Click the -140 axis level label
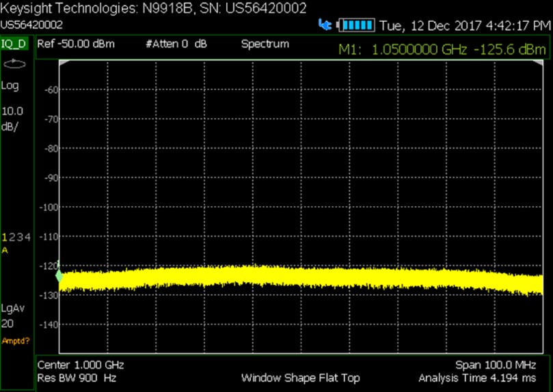The image size is (553, 392). (49, 324)
